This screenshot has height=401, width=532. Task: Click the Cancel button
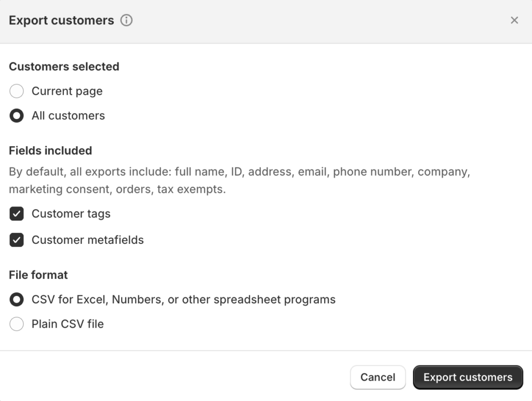(x=378, y=377)
